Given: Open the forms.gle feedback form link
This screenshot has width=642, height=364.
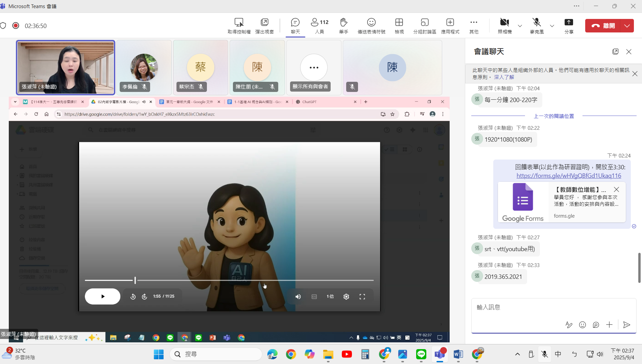Looking at the screenshot, I should [569, 176].
